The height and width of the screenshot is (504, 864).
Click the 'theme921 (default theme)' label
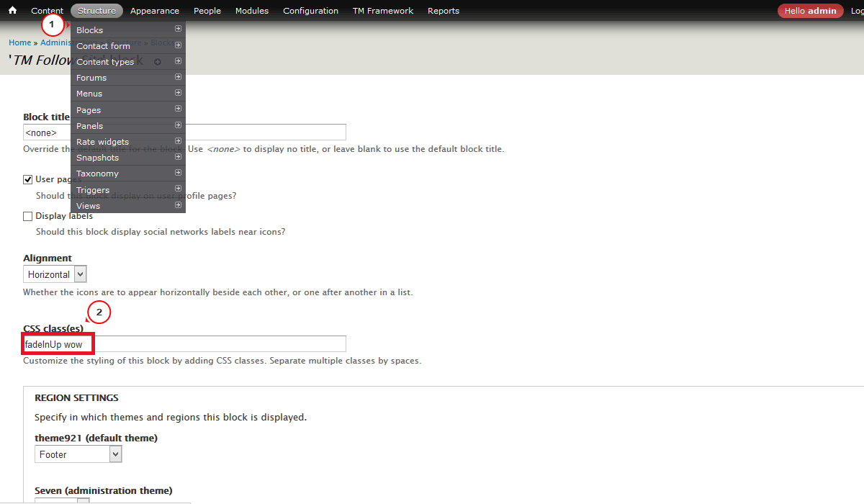click(96, 438)
